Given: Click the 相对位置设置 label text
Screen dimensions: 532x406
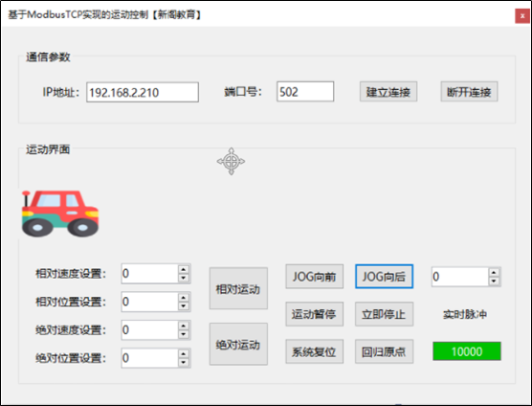Looking at the screenshot, I should point(71,302).
